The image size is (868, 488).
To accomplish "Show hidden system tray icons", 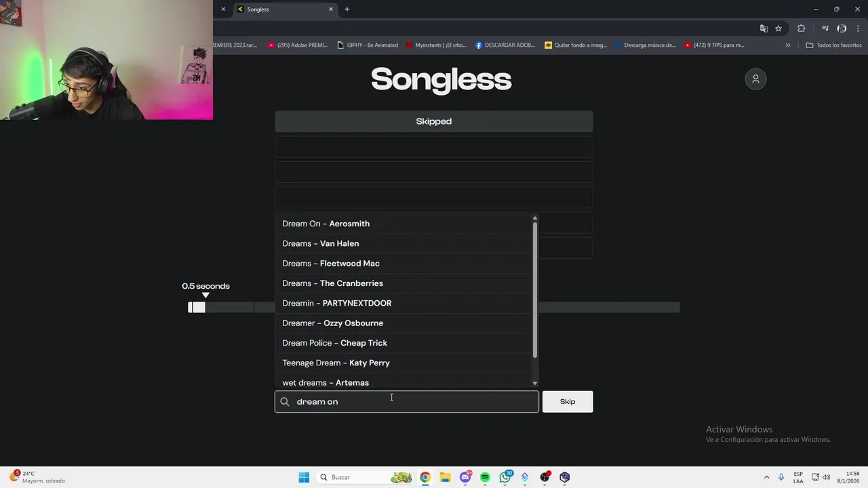I will click(766, 477).
